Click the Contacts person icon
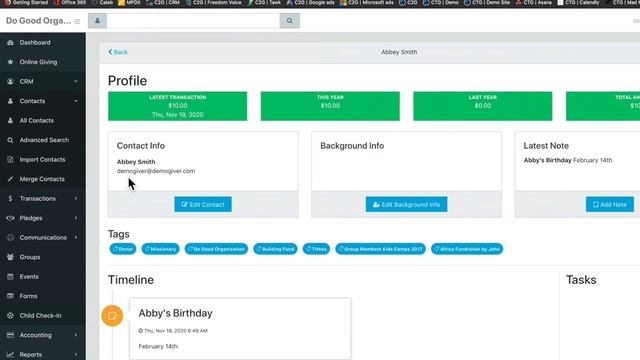Screen dimensions: 640x360 coord(10,101)
